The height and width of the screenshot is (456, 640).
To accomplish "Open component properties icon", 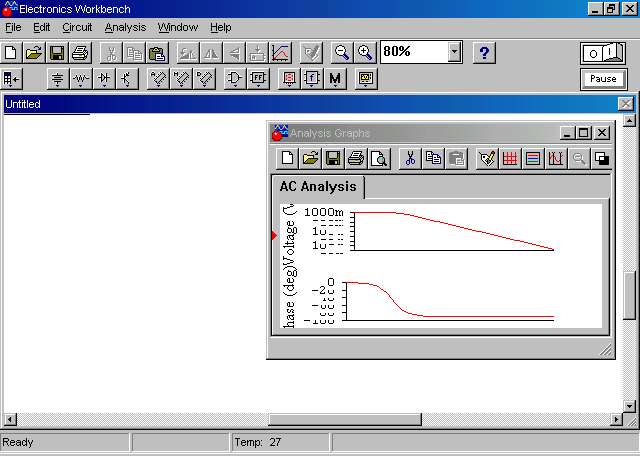I will click(311, 53).
